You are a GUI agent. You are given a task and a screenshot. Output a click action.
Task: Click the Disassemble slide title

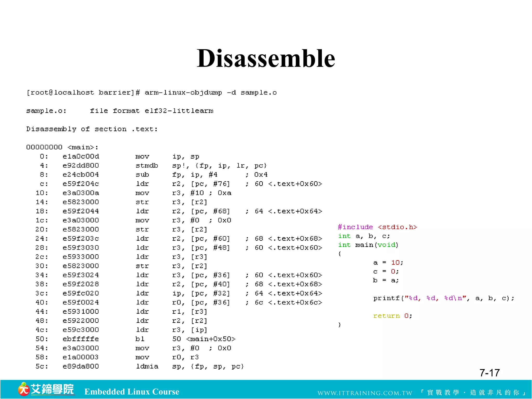pyautogui.click(x=266, y=58)
